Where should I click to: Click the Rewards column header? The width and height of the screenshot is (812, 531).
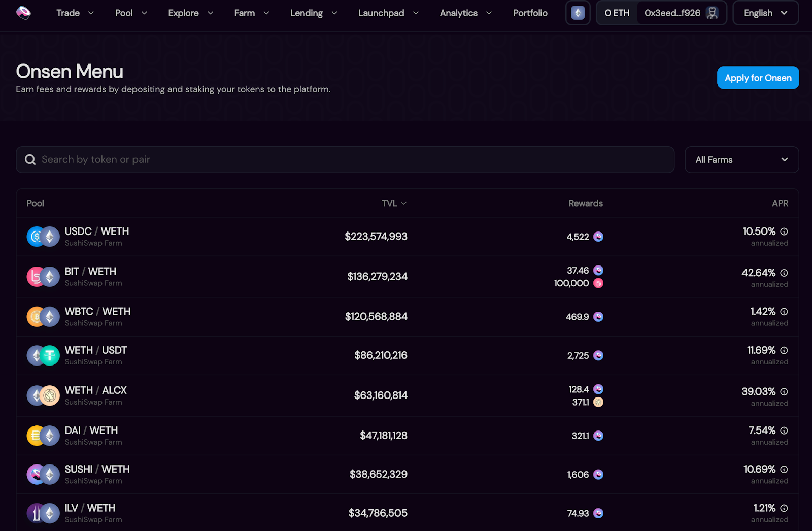tap(586, 203)
